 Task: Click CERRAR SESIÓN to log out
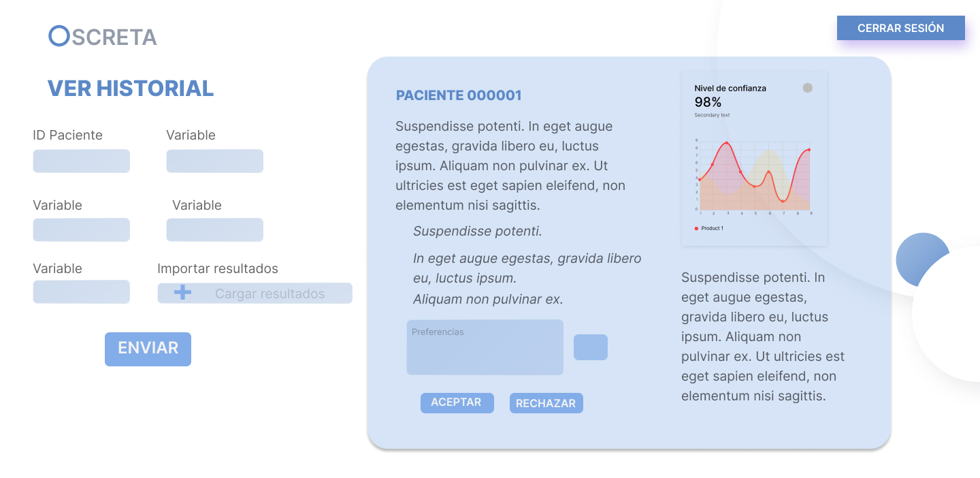tap(901, 28)
